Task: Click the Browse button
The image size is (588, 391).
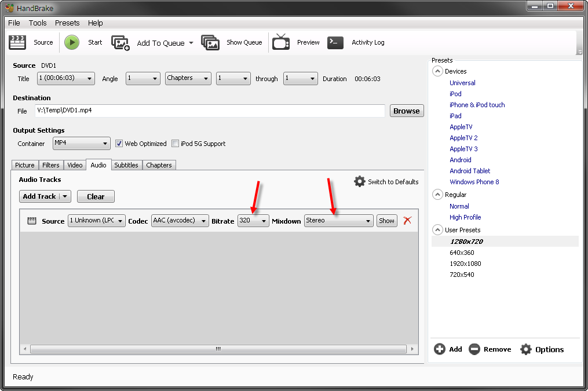Action: [406, 111]
